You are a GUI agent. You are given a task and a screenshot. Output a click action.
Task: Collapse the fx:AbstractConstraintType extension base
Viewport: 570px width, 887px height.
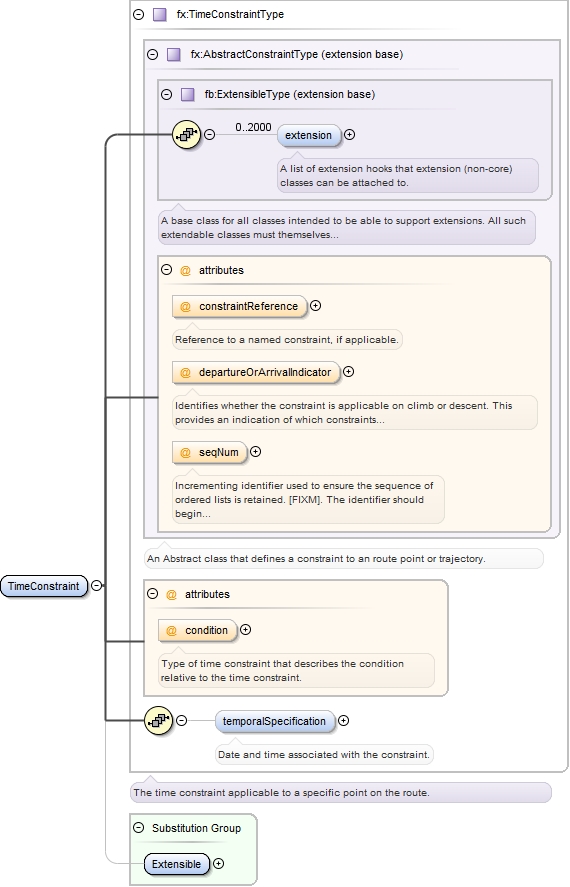click(x=152, y=55)
